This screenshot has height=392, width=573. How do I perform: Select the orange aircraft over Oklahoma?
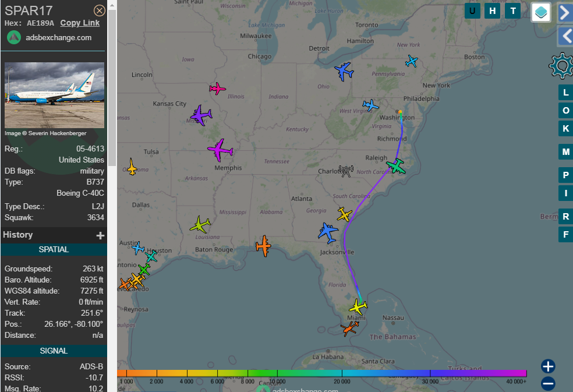pos(132,167)
